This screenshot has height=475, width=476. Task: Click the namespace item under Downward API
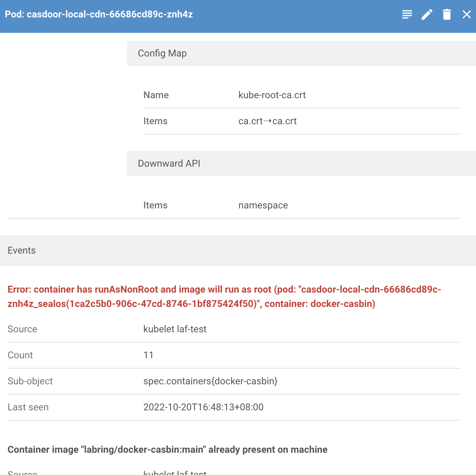tap(263, 205)
